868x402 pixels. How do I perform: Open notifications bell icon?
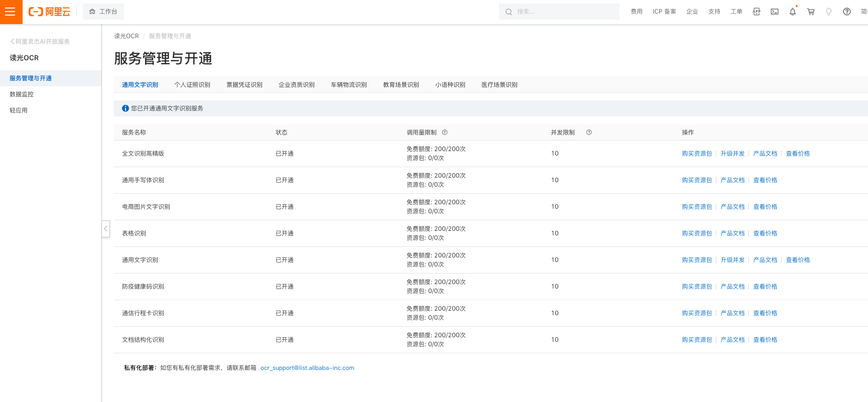793,12
